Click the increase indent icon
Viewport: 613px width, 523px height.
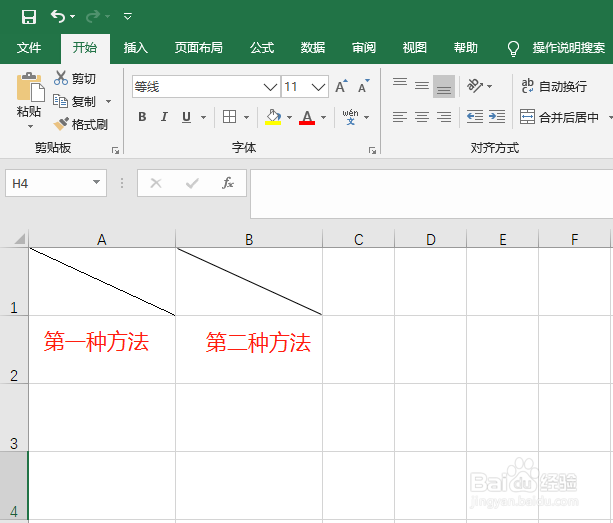point(497,117)
